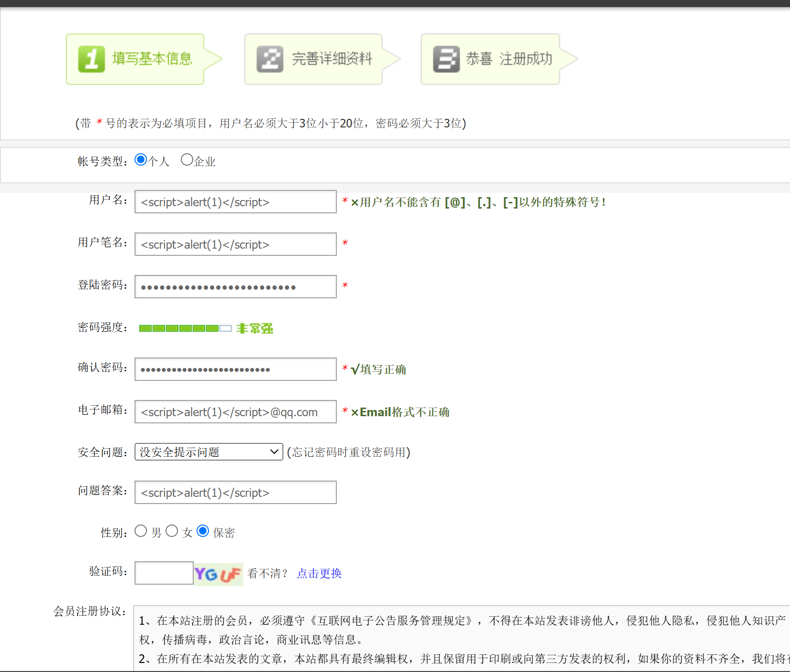Screen dimensions: 790x672
Task: Open the 恭喜 注册成功 step tab
Action: tap(499, 59)
